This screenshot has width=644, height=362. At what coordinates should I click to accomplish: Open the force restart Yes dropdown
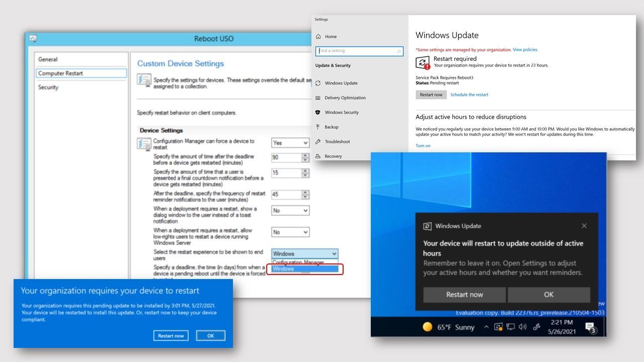(290, 143)
